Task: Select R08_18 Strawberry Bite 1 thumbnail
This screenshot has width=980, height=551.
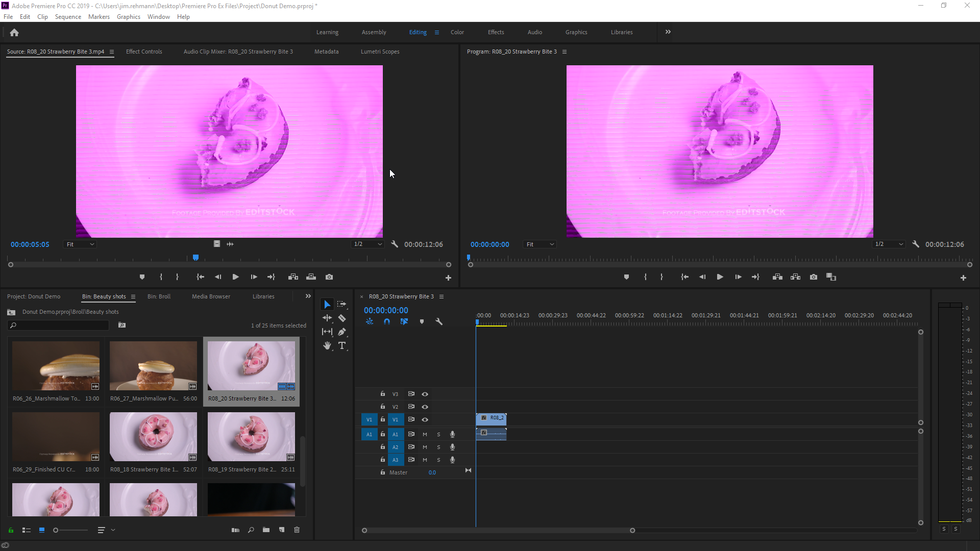Action: (153, 437)
